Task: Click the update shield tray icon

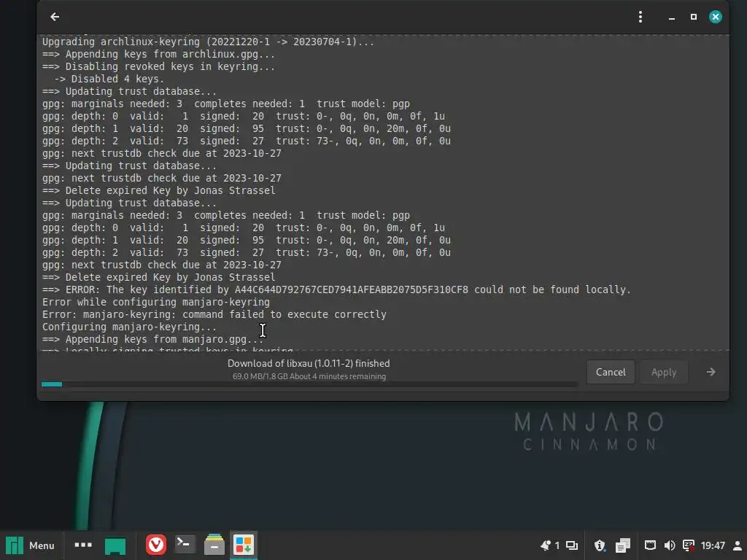Action: [x=600, y=545]
